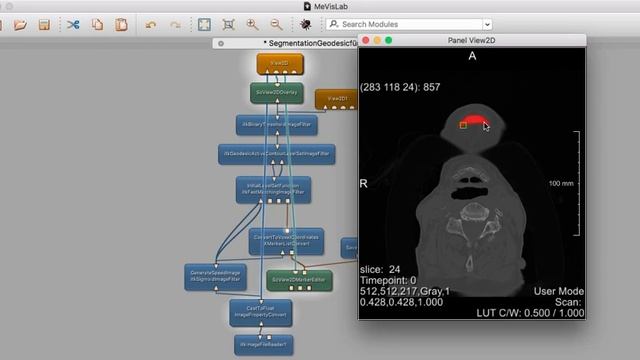640x360 pixels.
Task: Close the SegmentationGeodesic tab
Action: coord(221,43)
